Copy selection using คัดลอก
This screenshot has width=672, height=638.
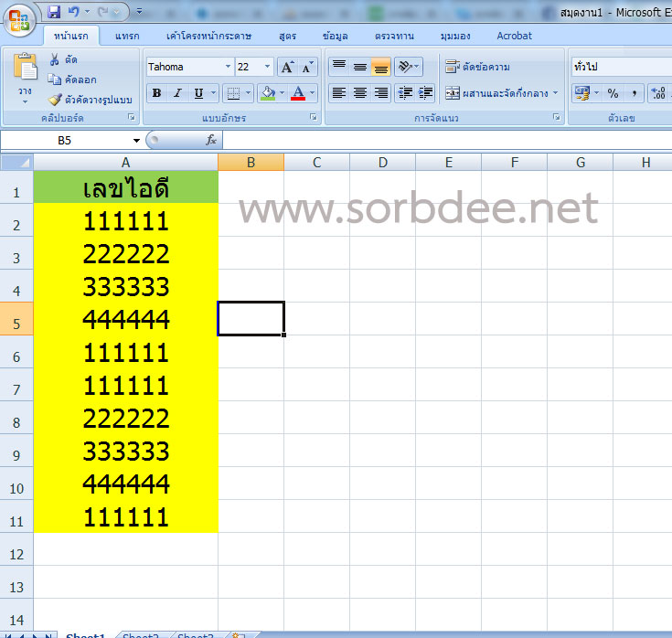[72, 80]
